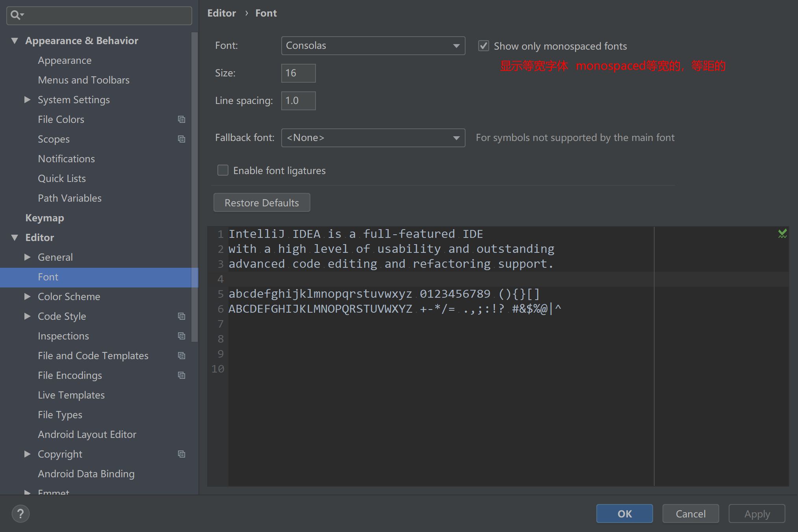Click the project-level icon beside File Encodings
This screenshot has height=532, width=798.
point(182,375)
